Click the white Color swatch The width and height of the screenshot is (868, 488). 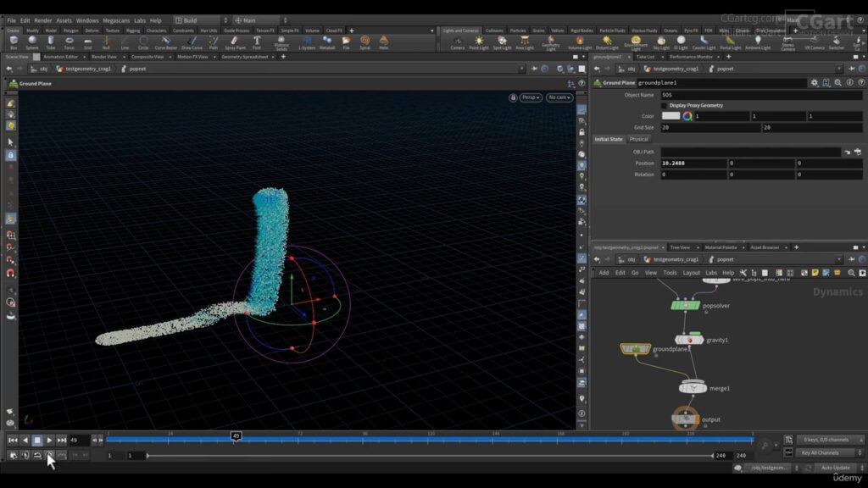[670, 116]
